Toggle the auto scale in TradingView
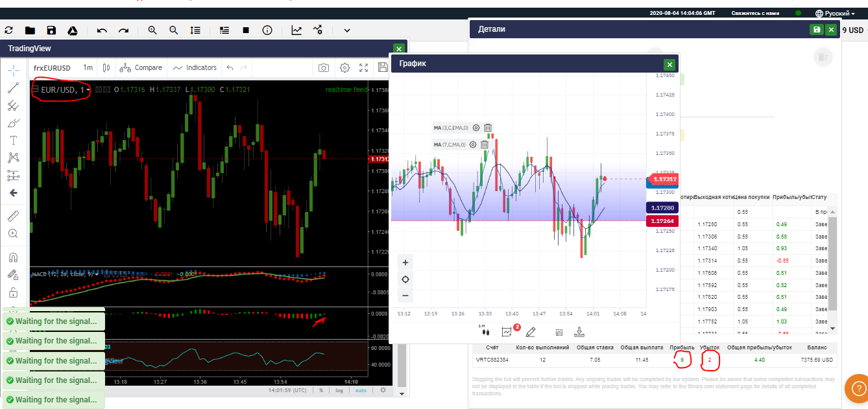 [x=361, y=390]
